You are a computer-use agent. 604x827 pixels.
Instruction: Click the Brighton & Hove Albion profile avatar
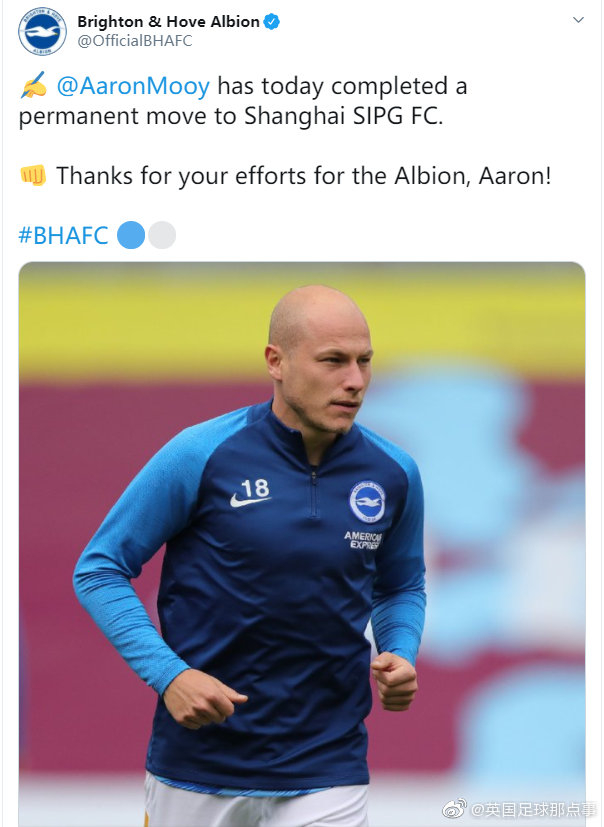[x=42, y=31]
